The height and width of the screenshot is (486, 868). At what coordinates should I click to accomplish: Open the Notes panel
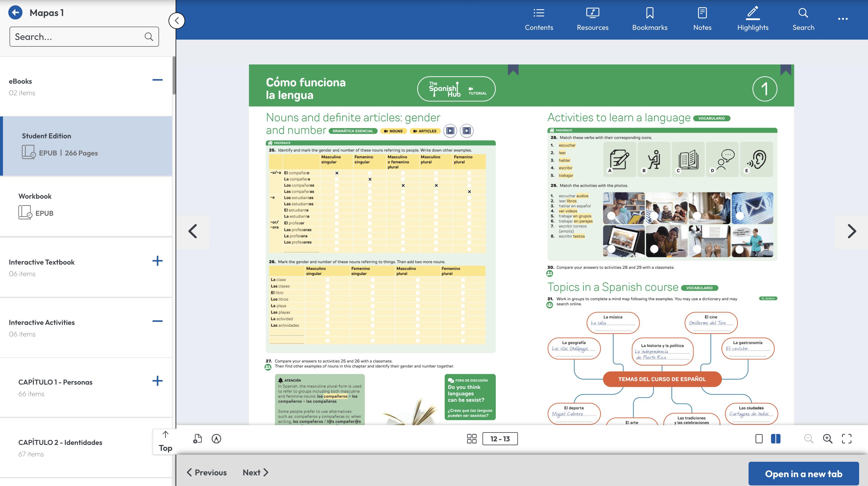[x=702, y=20]
